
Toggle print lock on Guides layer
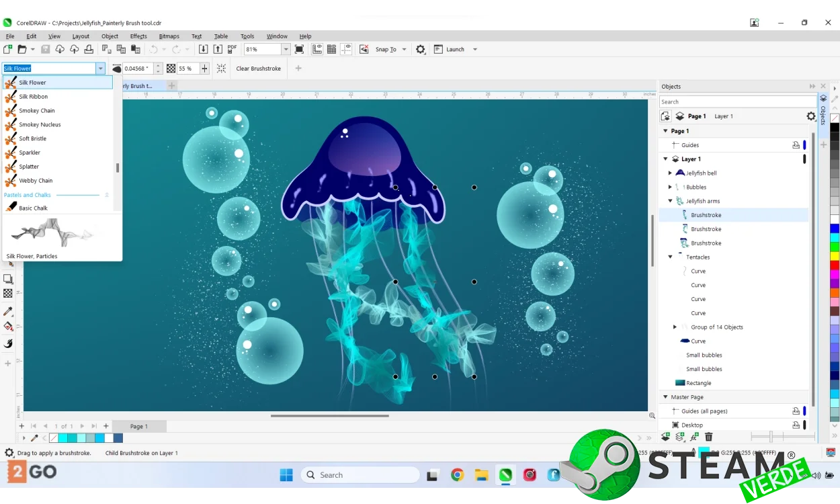(796, 145)
